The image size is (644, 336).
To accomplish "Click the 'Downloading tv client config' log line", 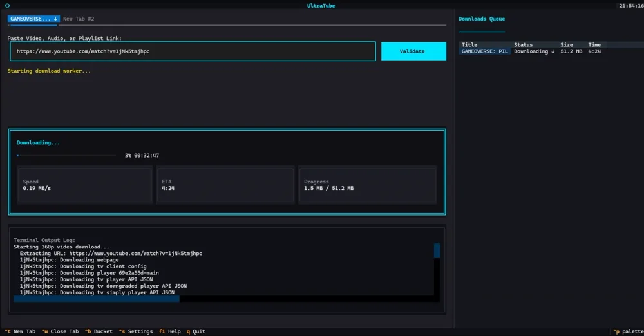I will pyautogui.click(x=83, y=266).
